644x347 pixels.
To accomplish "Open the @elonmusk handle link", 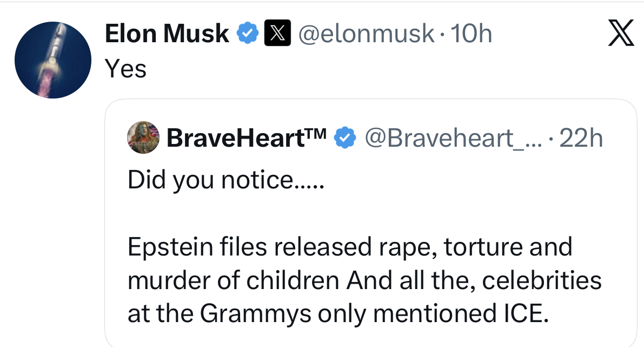I will (366, 34).
